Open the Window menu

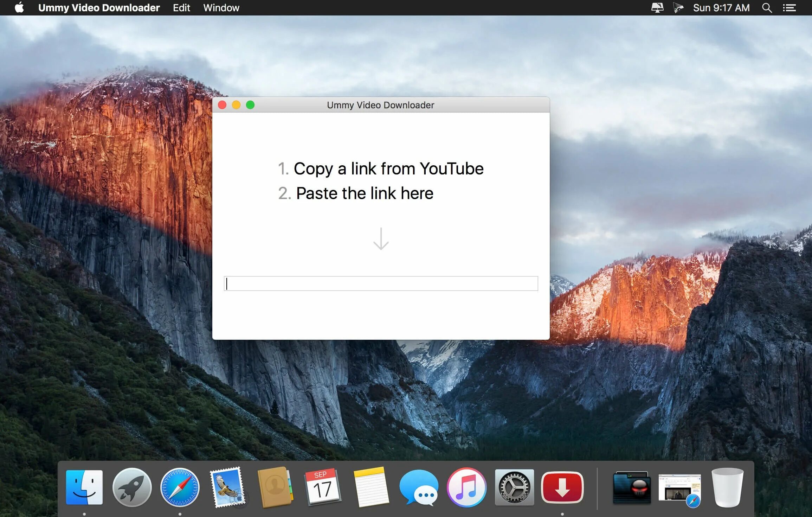coord(221,8)
